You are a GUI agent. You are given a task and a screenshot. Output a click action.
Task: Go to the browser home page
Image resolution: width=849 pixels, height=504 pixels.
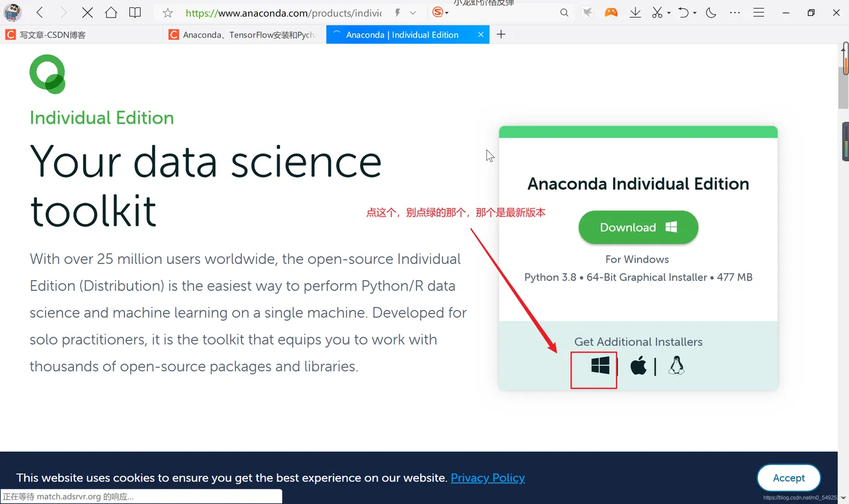click(110, 13)
